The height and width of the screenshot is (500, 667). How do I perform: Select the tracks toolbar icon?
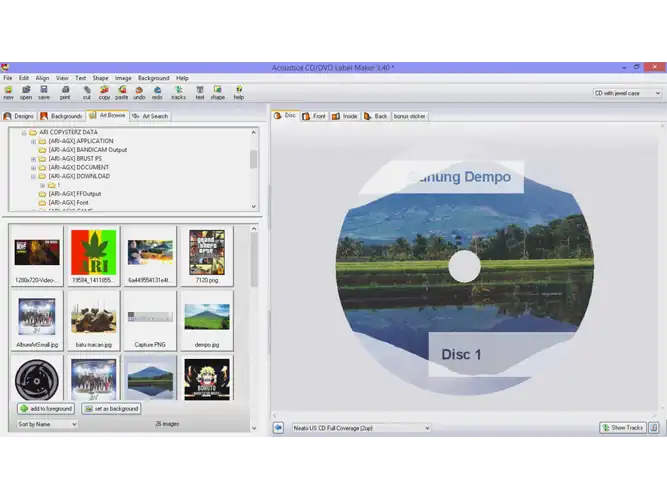click(178, 92)
